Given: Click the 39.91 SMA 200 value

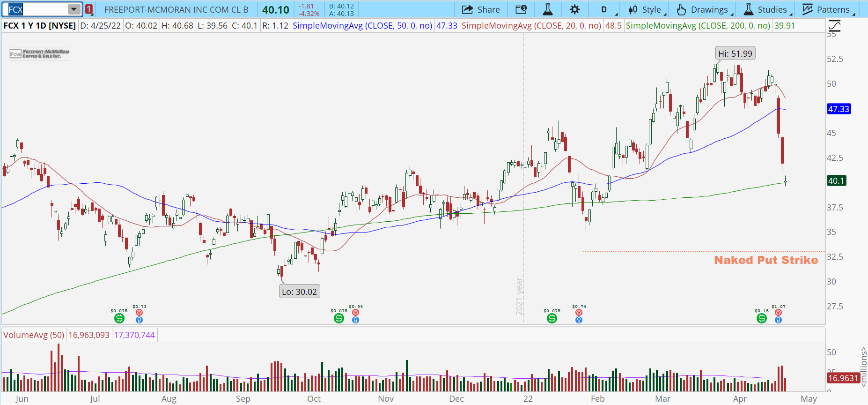Looking at the screenshot, I should tap(785, 26).
